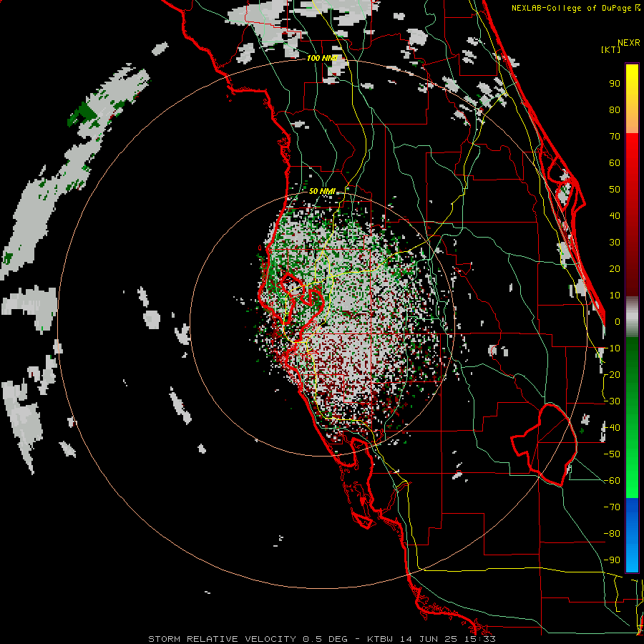Click the Lake Okeechobee outline on the map
This screenshot has width=644, height=644.
545,444
